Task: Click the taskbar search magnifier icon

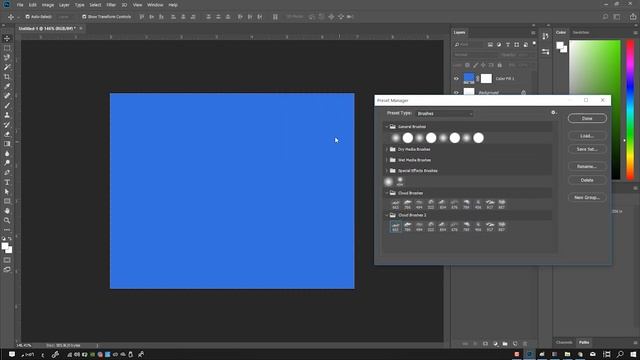Action: (x=620, y=354)
